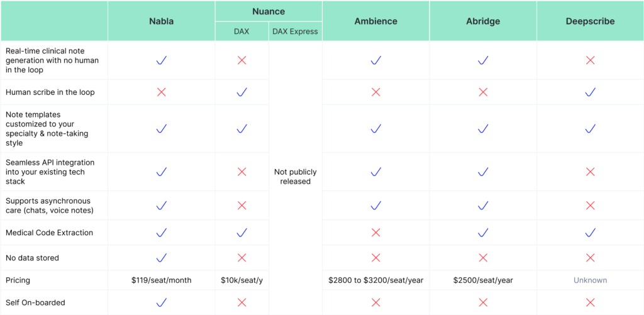
Task: Select the Nabla column header
Action: (x=162, y=21)
